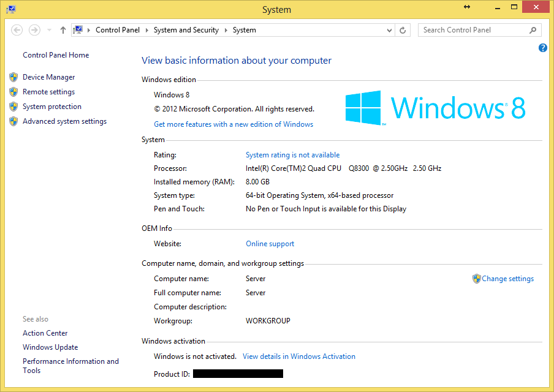This screenshot has width=554, height=392.
Task: Open Advanced system settings
Action: pos(65,121)
